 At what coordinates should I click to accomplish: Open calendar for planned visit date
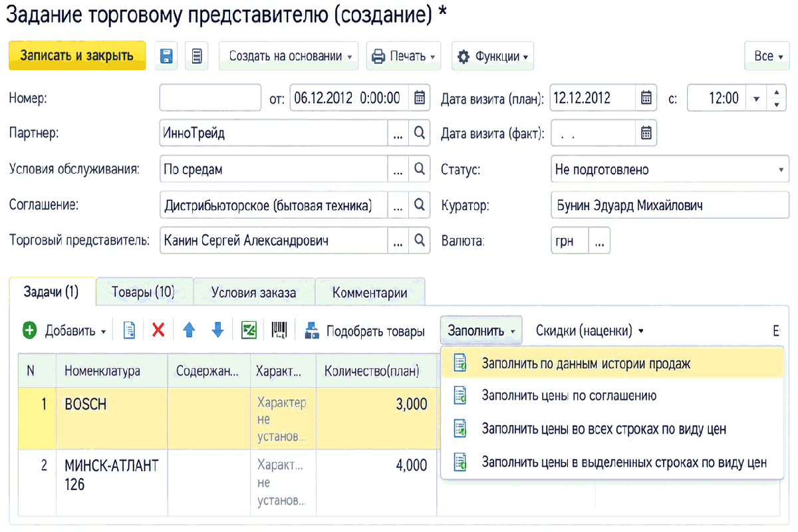pyautogui.click(x=646, y=98)
